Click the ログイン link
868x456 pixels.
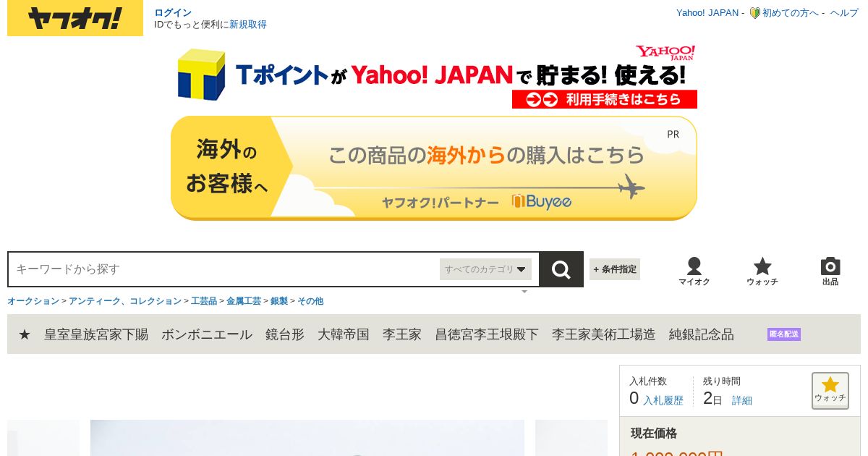(x=173, y=12)
